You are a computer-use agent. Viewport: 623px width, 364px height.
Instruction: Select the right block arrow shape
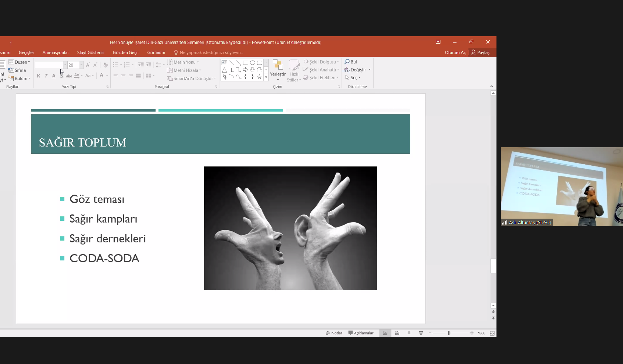coord(245,70)
